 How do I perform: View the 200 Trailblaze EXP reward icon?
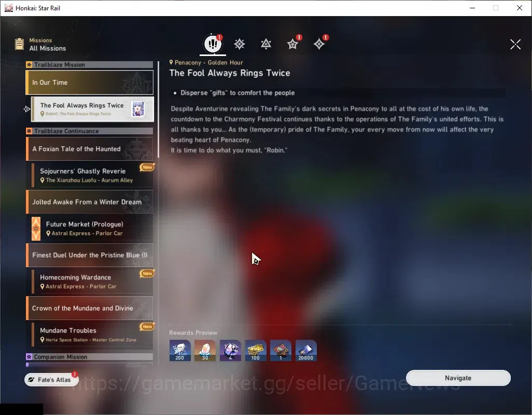tap(180, 350)
